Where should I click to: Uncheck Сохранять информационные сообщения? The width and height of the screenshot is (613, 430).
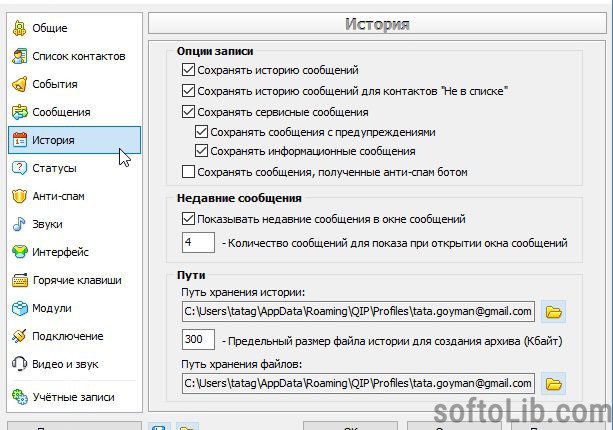tap(201, 150)
